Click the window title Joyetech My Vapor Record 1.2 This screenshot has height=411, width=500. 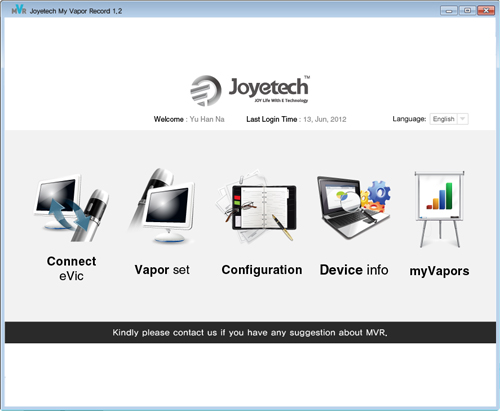click(x=76, y=11)
